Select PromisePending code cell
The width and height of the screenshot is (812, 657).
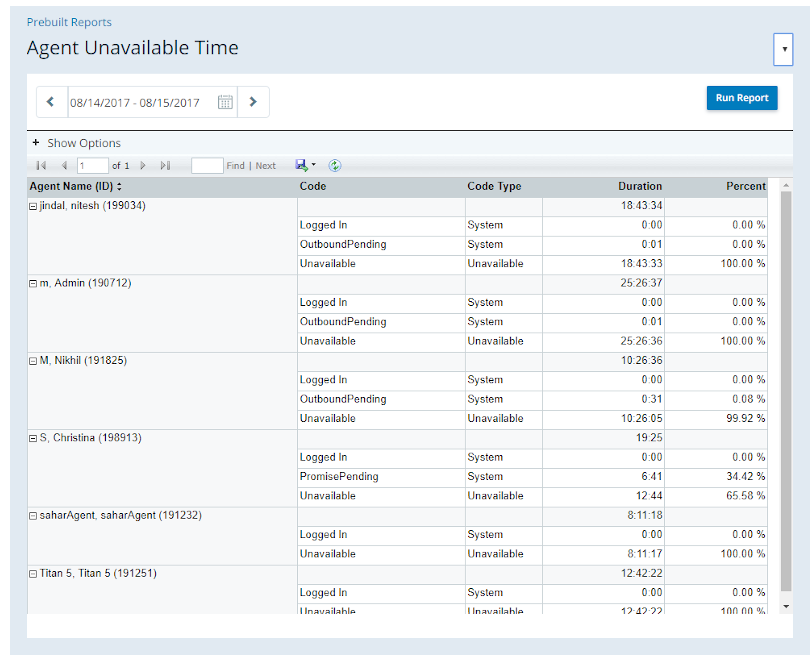(x=339, y=477)
